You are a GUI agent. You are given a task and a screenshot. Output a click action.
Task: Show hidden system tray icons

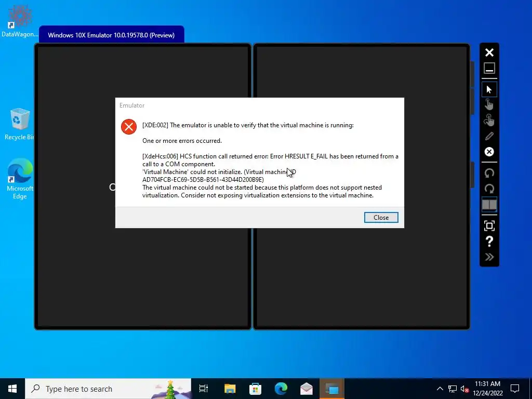[440, 389]
